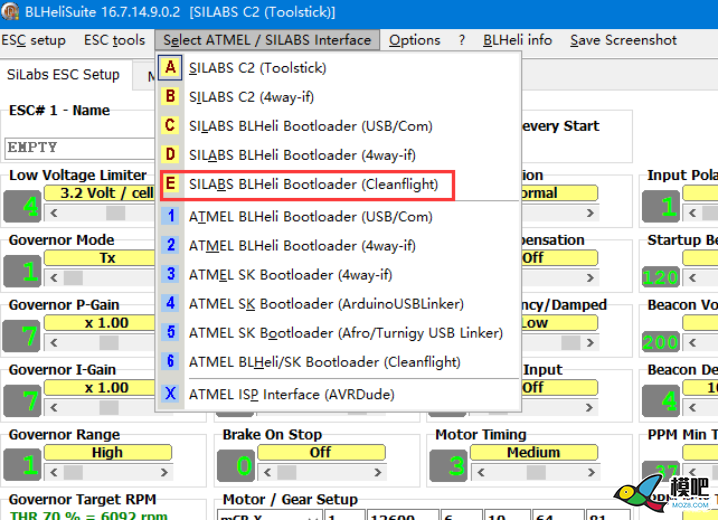The image size is (718, 520).
Task: Open the Options menu
Action: coord(414,40)
